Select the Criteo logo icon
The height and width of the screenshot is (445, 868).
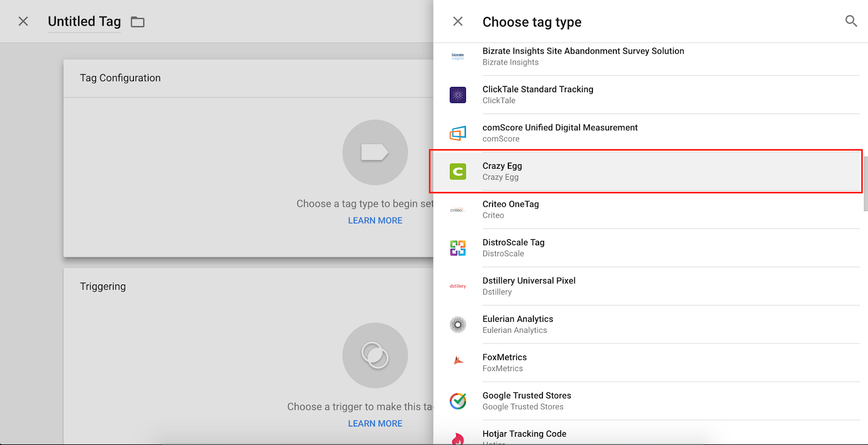tap(458, 210)
